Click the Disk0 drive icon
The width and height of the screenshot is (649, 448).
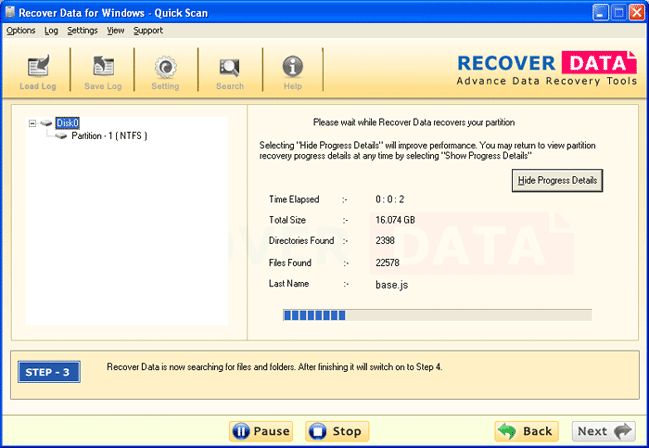[x=46, y=123]
